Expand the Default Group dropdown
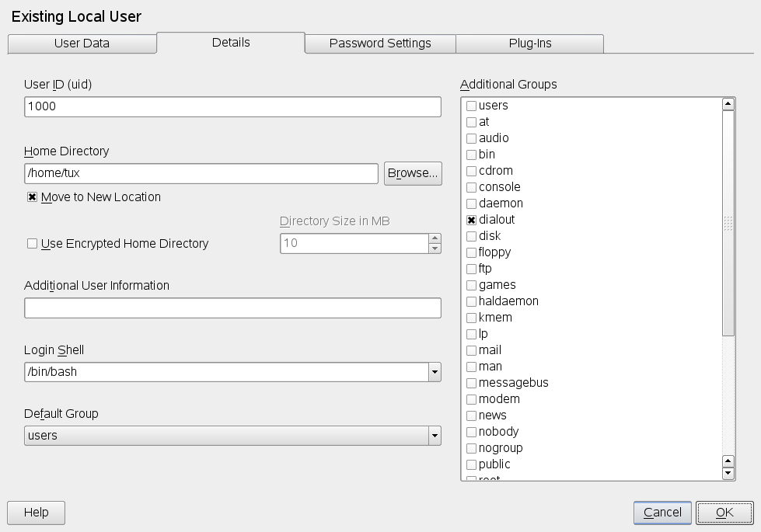 pyautogui.click(x=434, y=436)
